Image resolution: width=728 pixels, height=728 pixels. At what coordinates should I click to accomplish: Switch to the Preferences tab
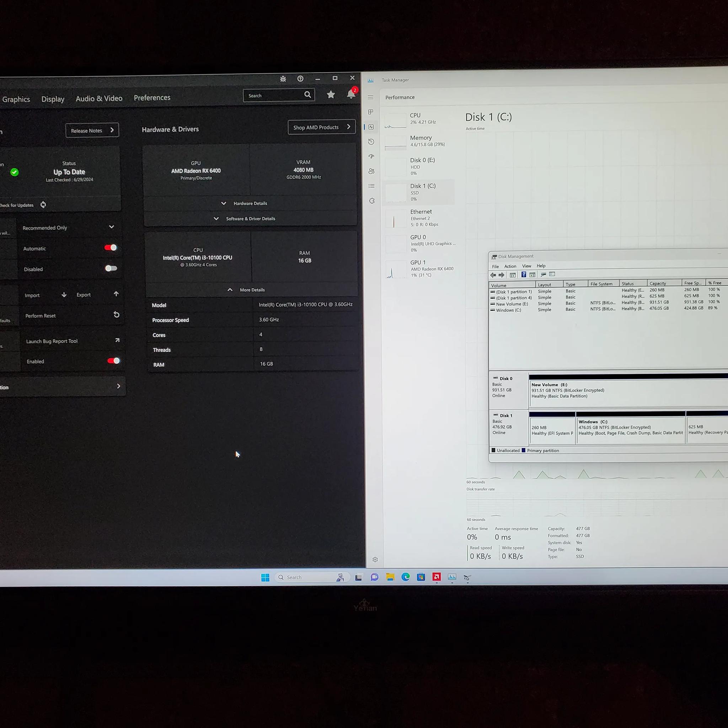(152, 98)
